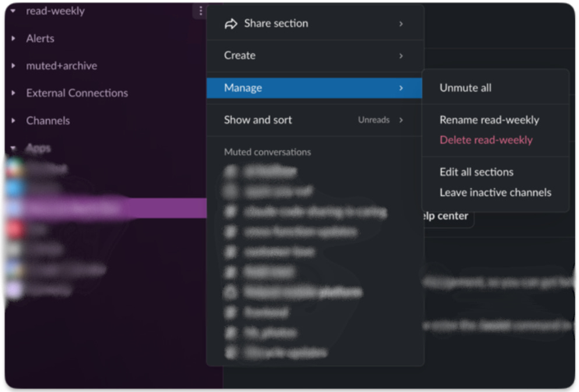Click the Unreads sort value
Image resolution: width=579 pixels, height=392 pixels.
click(x=373, y=120)
